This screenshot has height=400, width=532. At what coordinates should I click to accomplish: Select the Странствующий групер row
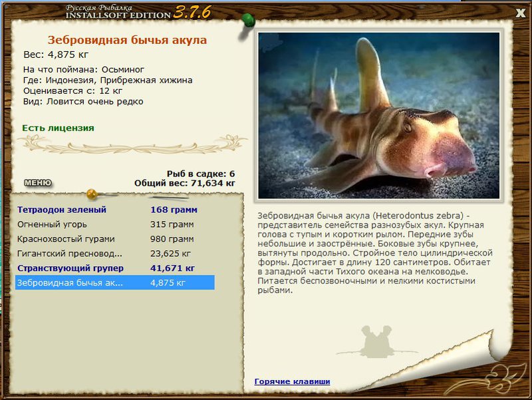coord(115,268)
